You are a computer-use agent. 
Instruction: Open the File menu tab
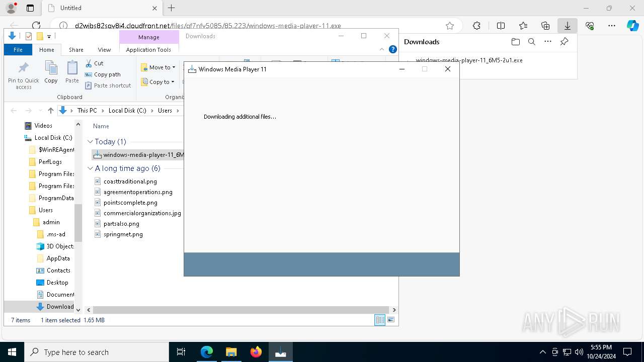(x=18, y=50)
